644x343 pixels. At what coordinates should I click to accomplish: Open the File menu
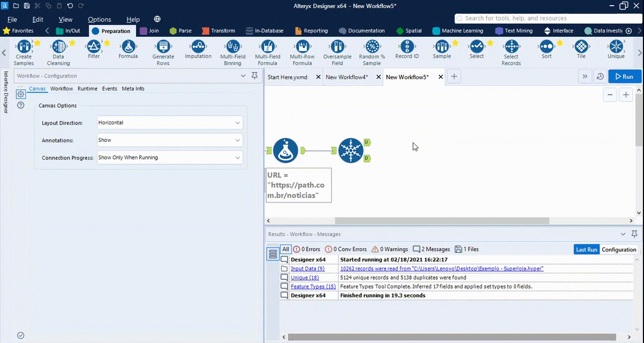pos(12,19)
